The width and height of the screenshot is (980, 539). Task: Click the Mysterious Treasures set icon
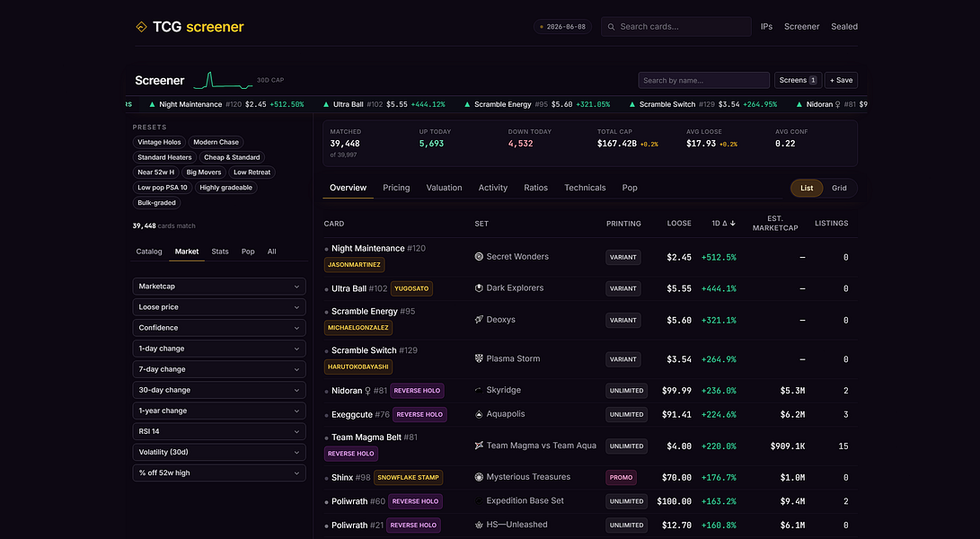(479, 477)
